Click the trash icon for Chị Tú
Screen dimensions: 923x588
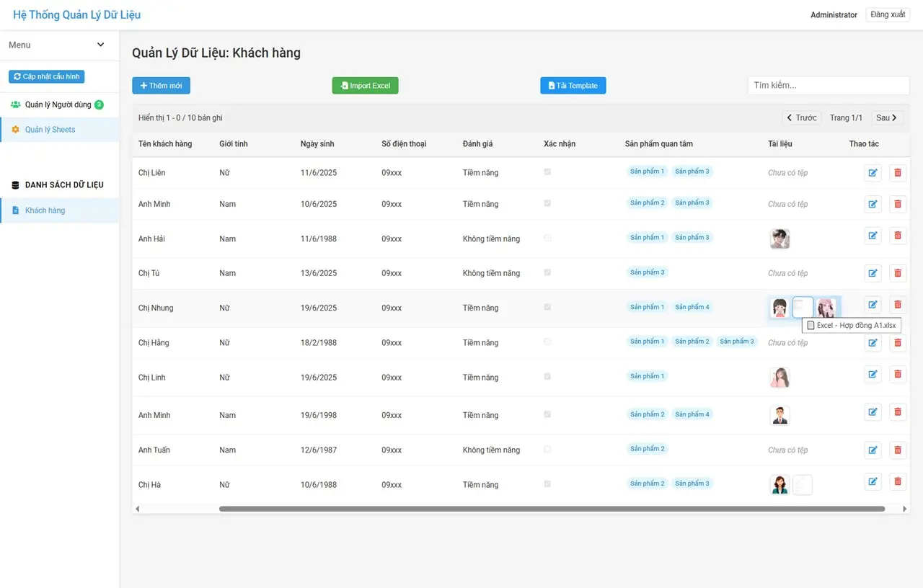[x=897, y=273]
